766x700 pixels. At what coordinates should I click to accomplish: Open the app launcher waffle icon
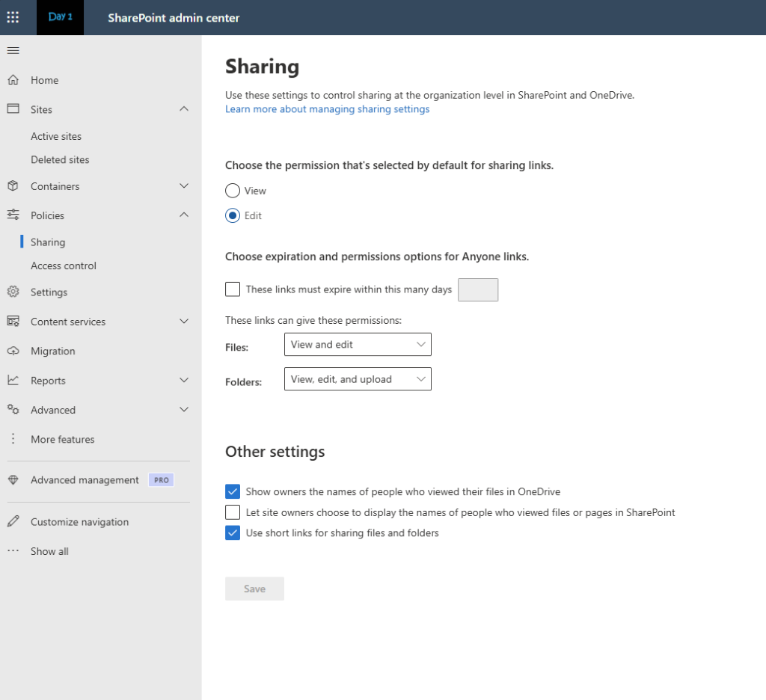(13, 17)
